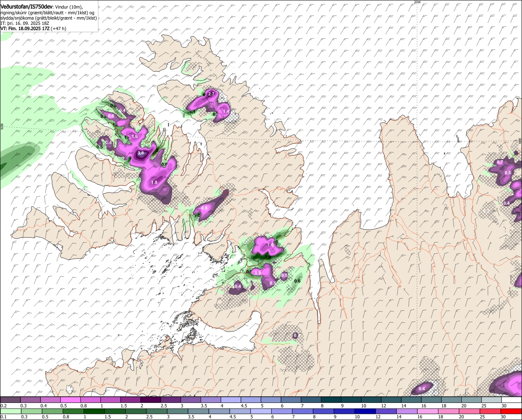This screenshot has height=420, width=522.
Task: Select the white swatch above 30, upper legend row
Action: [x=512, y=400]
